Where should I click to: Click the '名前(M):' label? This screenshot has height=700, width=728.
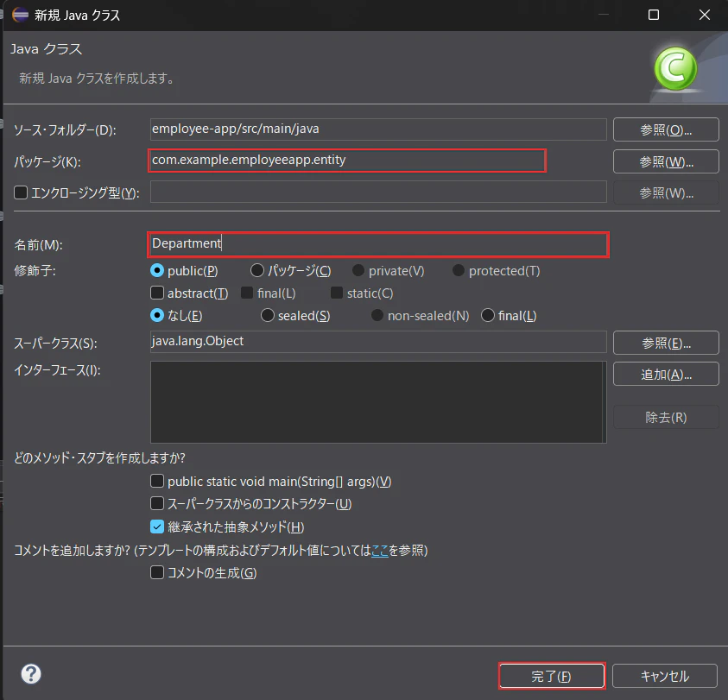coord(39,244)
